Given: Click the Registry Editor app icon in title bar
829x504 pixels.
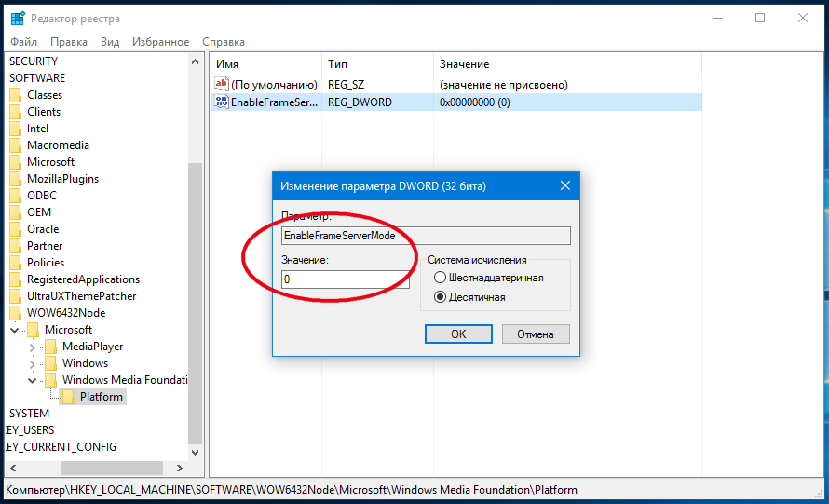Looking at the screenshot, I should (x=18, y=19).
